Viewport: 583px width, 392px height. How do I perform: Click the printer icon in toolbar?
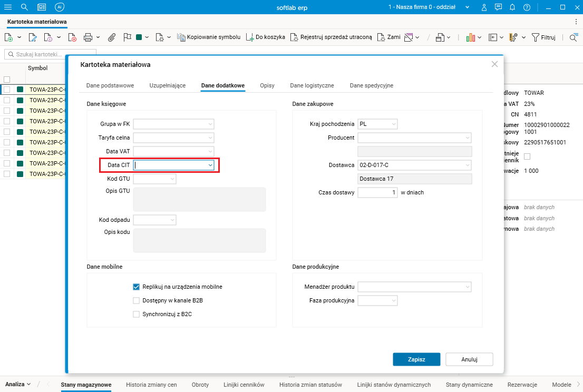pos(88,37)
